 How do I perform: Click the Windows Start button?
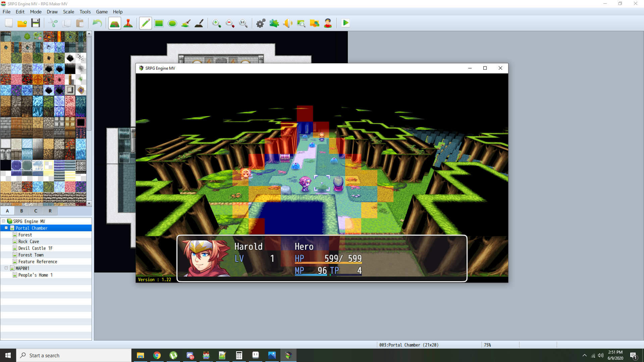click(x=8, y=355)
